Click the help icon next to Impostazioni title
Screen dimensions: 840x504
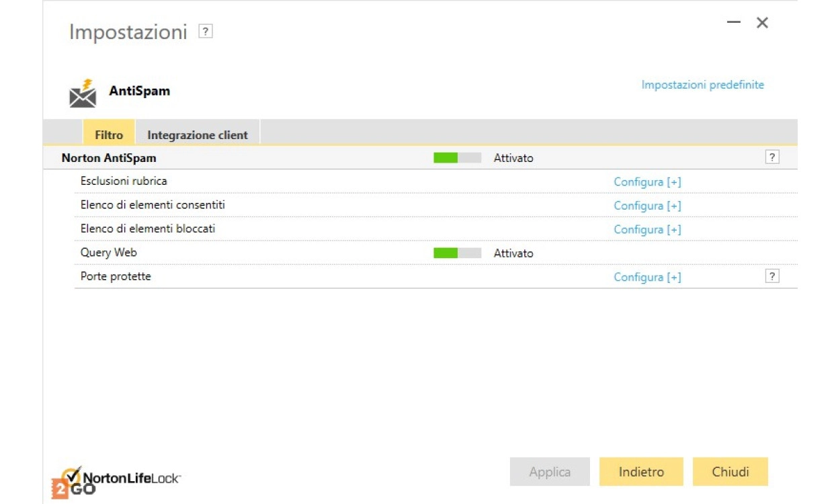pyautogui.click(x=206, y=32)
